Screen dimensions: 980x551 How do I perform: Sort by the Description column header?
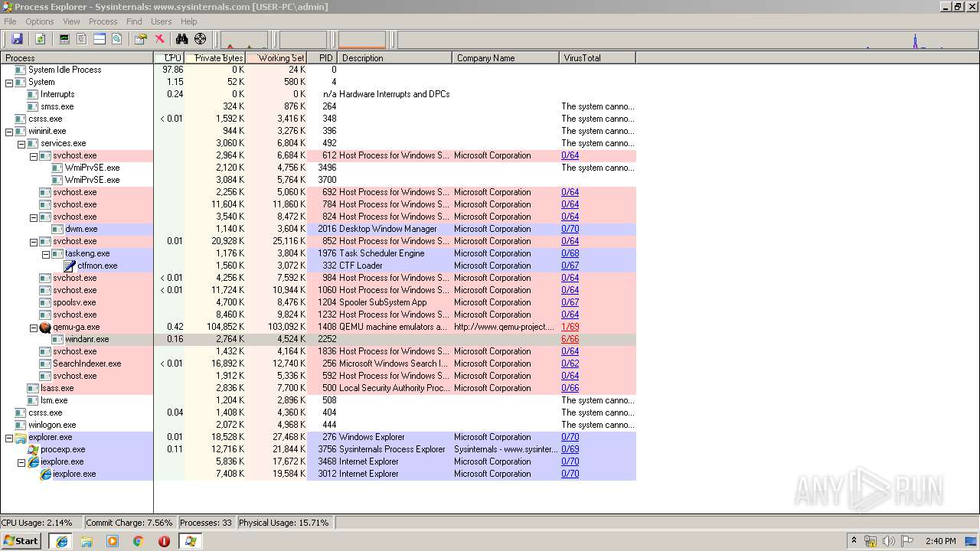(395, 57)
